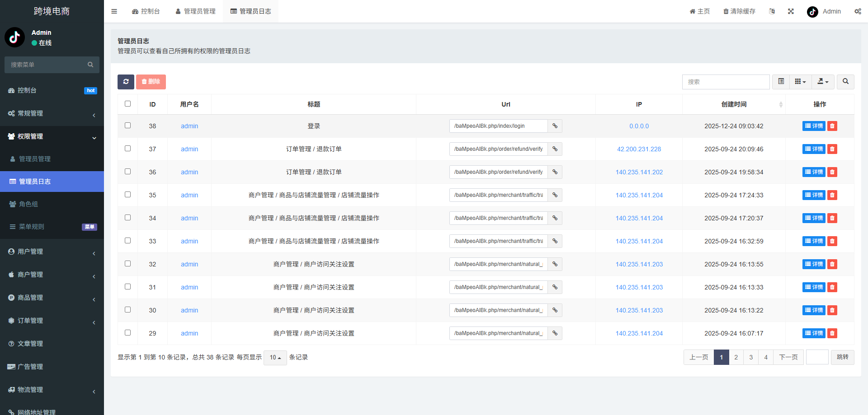Open the language switcher icon in top bar
868x415 pixels.
772,11
